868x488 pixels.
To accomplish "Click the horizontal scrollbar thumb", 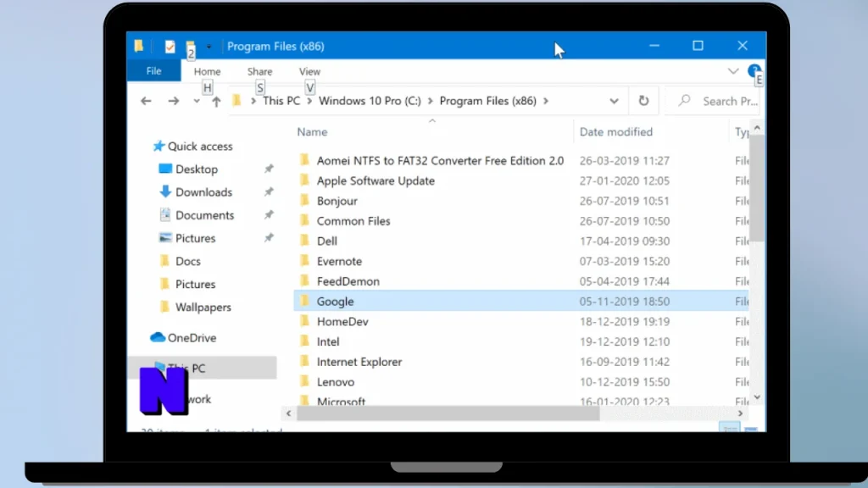I will [x=448, y=413].
